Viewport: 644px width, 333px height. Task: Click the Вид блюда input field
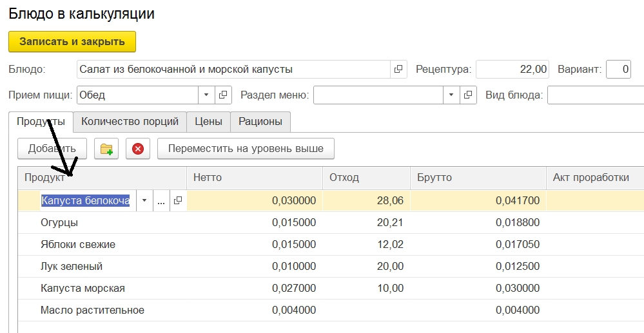point(594,95)
